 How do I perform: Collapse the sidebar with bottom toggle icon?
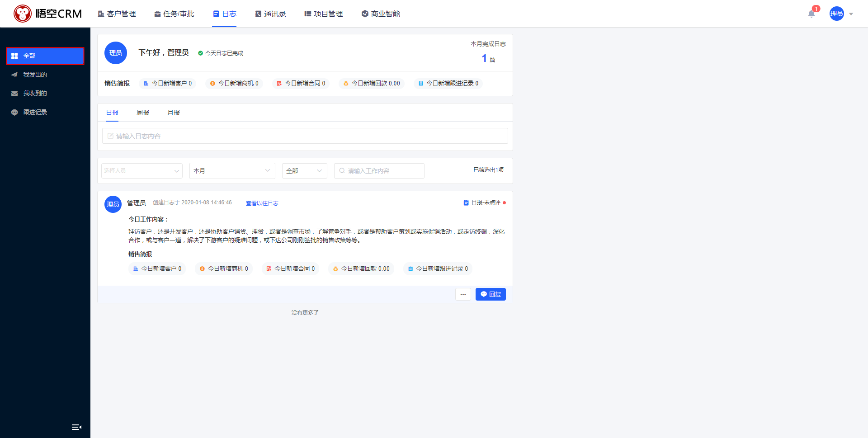pyautogui.click(x=76, y=427)
